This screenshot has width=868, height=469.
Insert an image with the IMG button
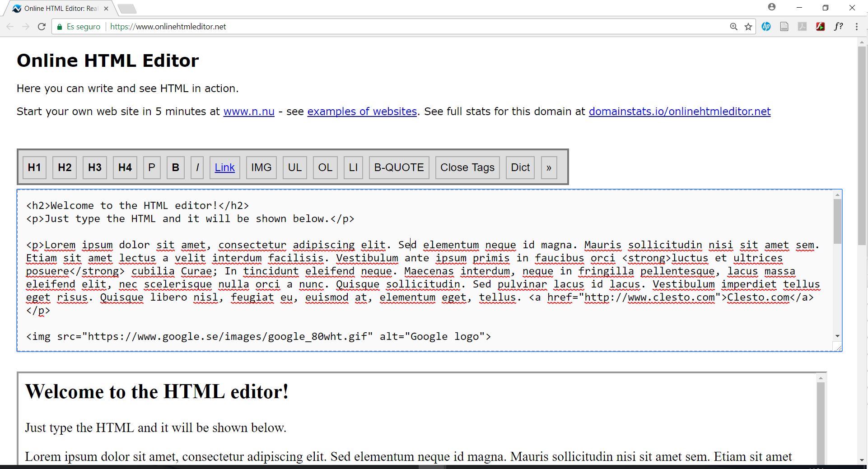[x=261, y=167]
